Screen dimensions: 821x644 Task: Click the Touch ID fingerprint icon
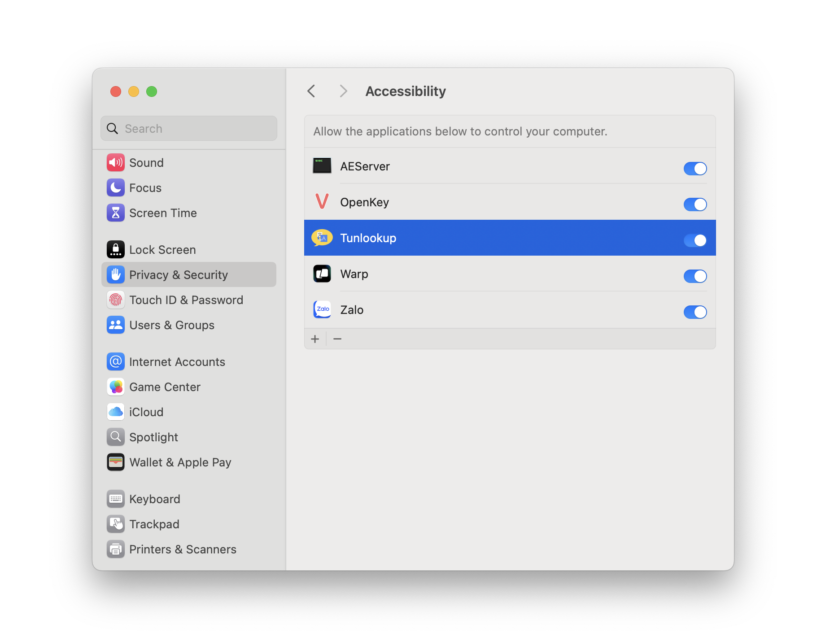(x=116, y=300)
